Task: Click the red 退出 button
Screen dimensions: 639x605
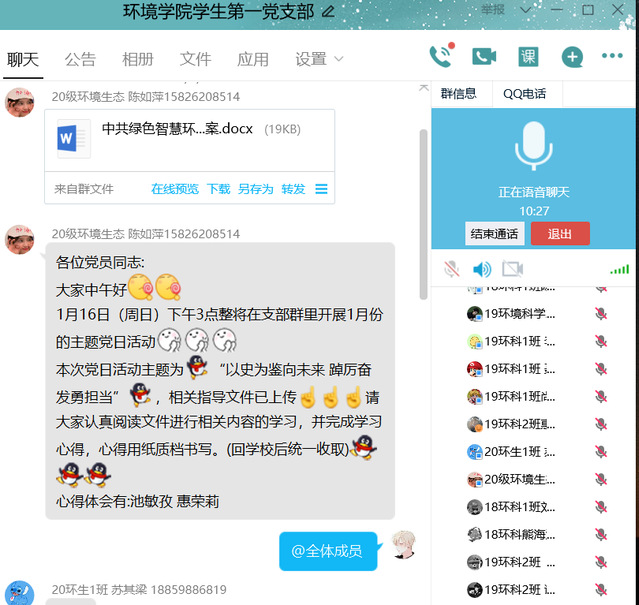Action: (560, 234)
